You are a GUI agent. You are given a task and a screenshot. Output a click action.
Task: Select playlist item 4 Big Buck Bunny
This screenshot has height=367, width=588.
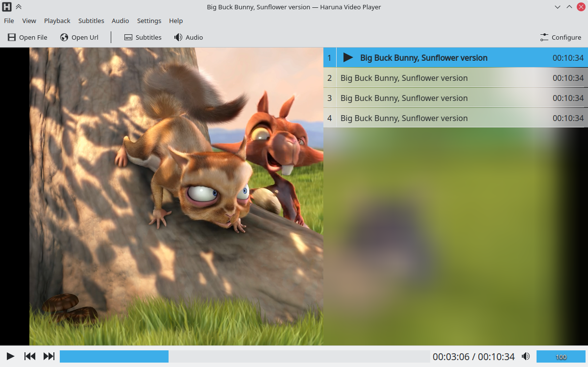click(456, 118)
